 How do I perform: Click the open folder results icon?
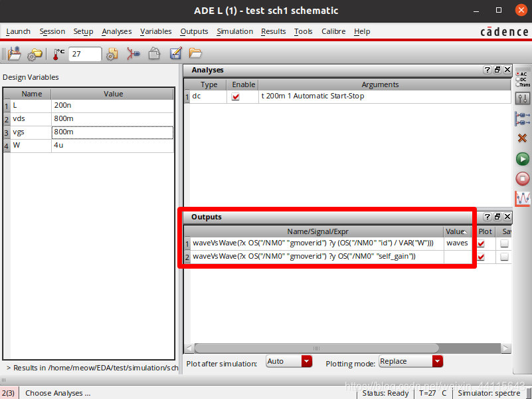[195, 53]
